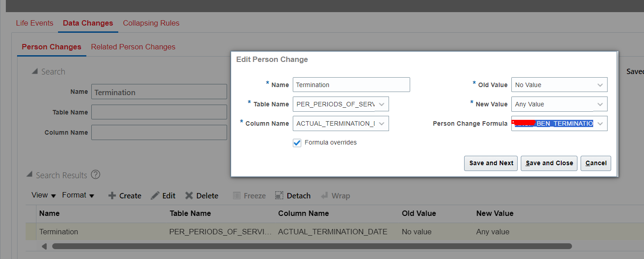The image size is (644, 259).
Task: Click the search Column Name field
Action: tap(159, 132)
